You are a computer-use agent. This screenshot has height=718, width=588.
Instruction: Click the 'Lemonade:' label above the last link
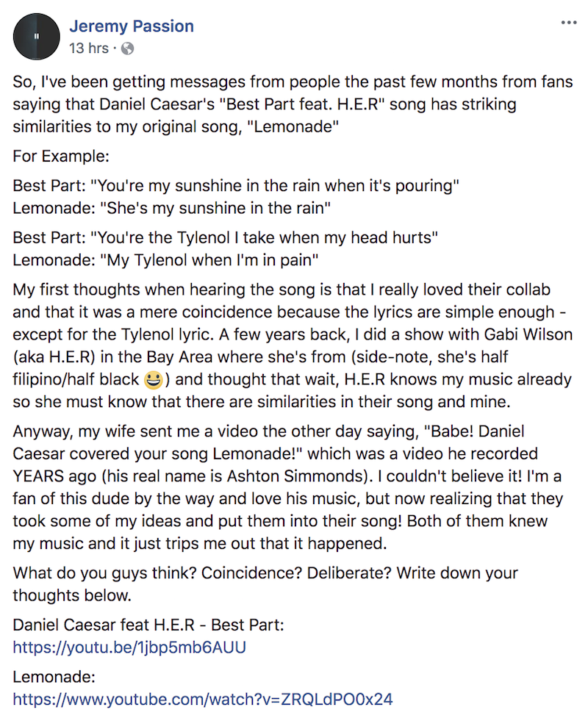(54, 677)
